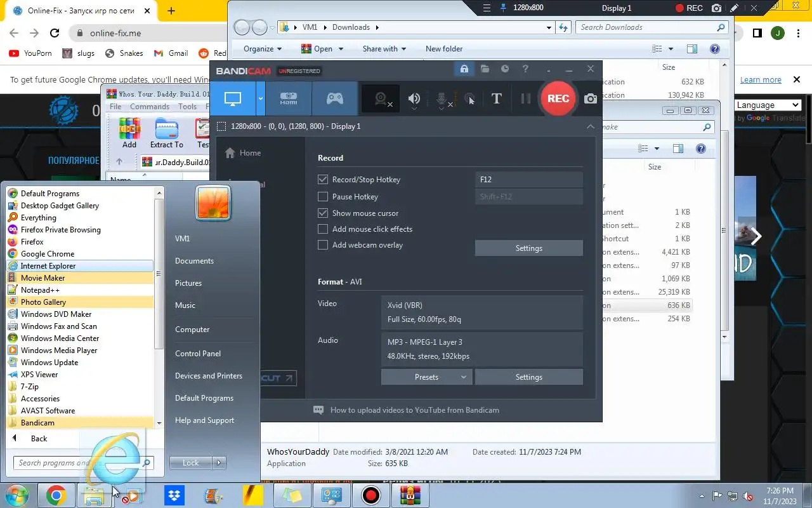Select Bandicam screen recording mode

click(x=233, y=98)
